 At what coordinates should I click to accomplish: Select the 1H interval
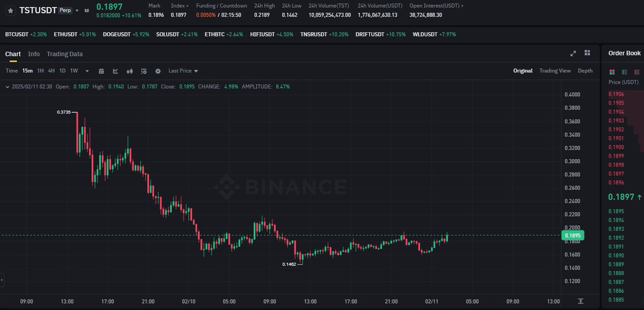[x=41, y=71]
